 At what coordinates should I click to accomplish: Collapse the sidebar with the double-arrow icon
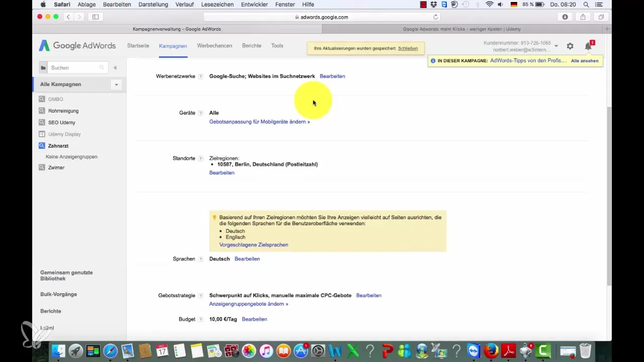tap(115, 68)
